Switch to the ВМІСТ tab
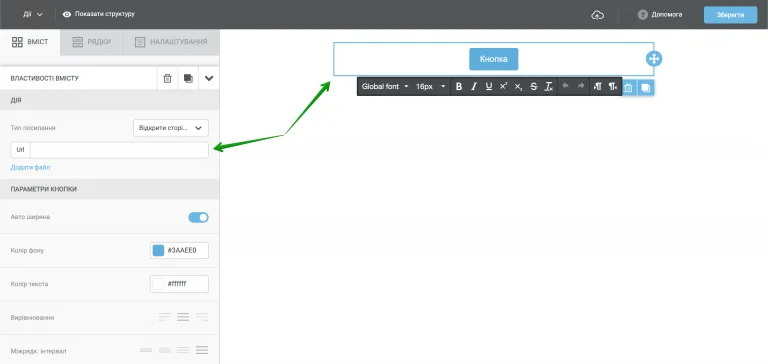768x364 pixels. tap(30, 42)
